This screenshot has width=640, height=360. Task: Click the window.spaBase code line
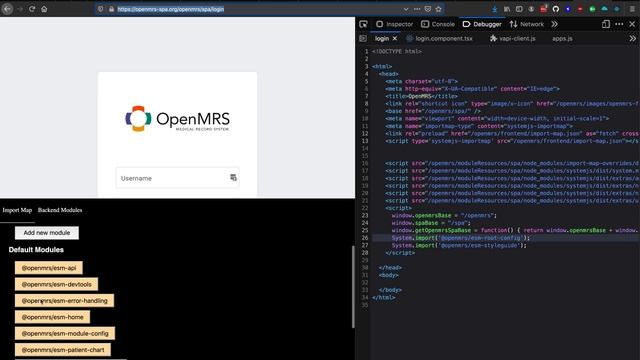(431, 223)
